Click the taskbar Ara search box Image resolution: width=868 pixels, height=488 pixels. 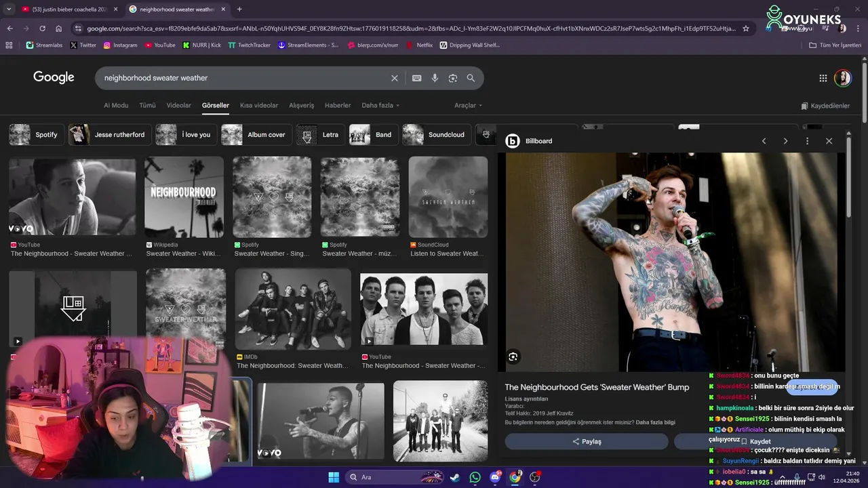click(x=395, y=477)
